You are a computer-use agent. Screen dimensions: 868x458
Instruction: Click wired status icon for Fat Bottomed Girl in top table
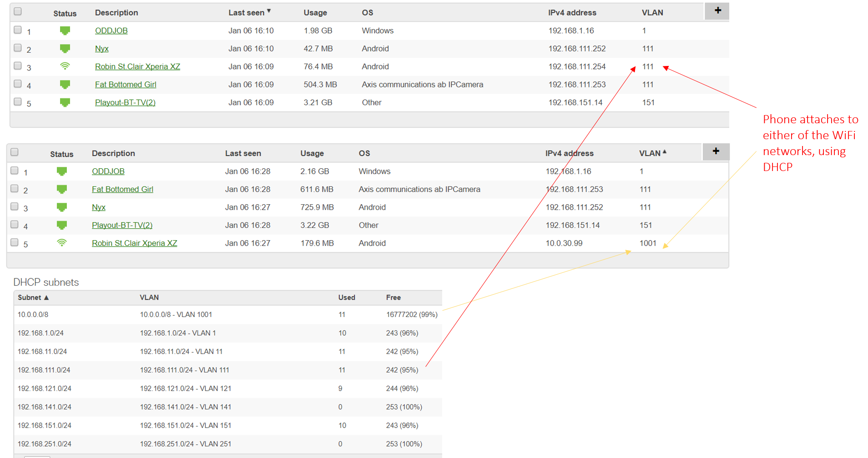(65, 85)
